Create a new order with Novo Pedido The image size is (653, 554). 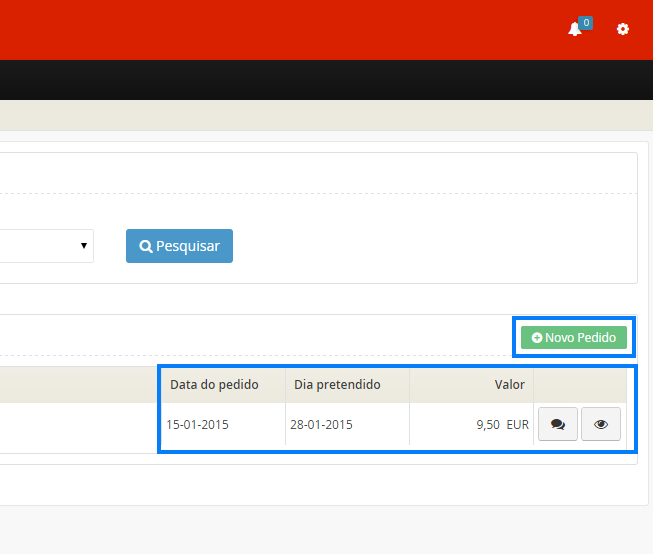tap(574, 338)
